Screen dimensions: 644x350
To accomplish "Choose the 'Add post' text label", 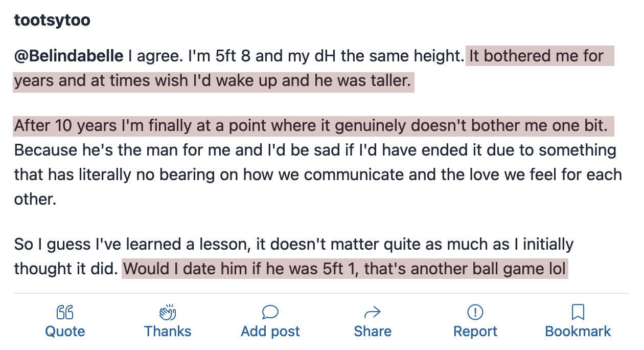I will click(270, 331).
